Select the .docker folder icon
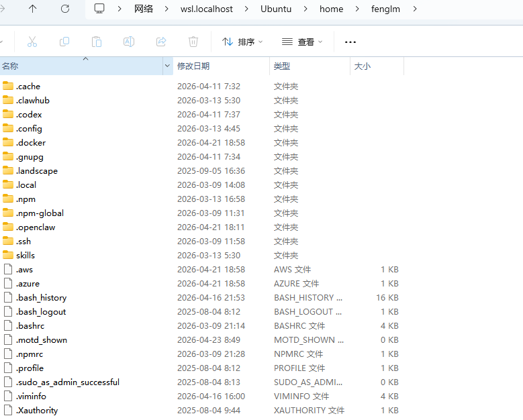The image size is (523, 420). click(8, 142)
